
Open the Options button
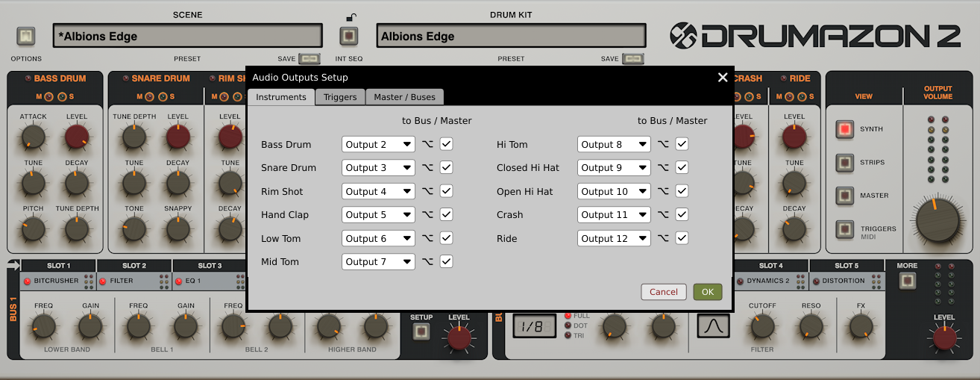(26, 36)
